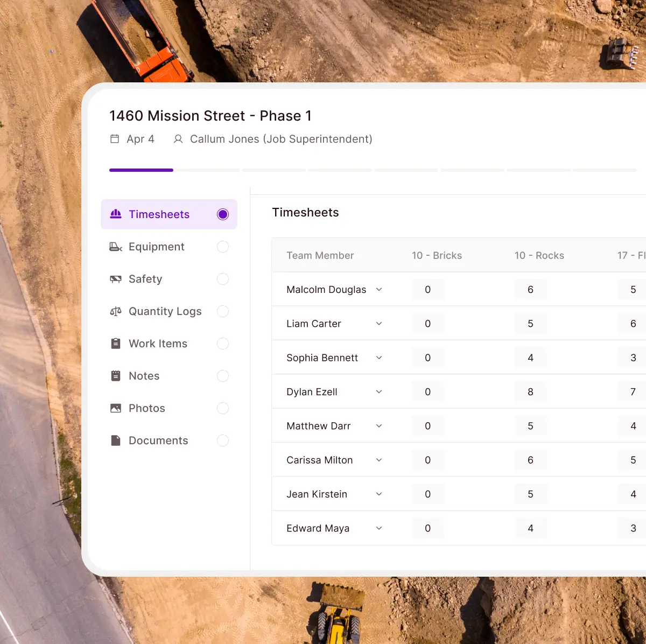Click the purple first progress step bar
Image resolution: width=646 pixels, height=644 pixels.
141,170
